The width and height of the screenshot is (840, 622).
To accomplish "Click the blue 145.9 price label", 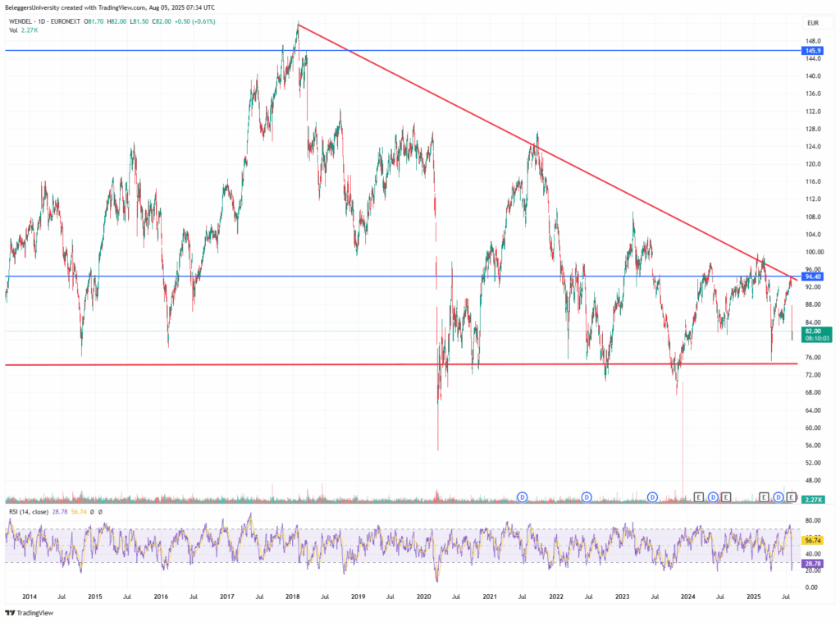I will [x=813, y=51].
